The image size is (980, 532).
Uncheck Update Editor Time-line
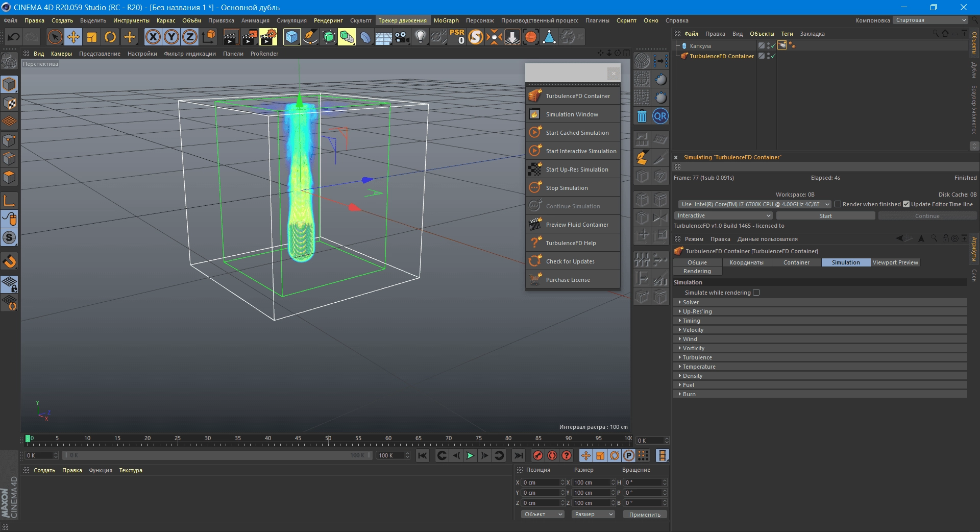pyautogui.click(x=906, y=204)
